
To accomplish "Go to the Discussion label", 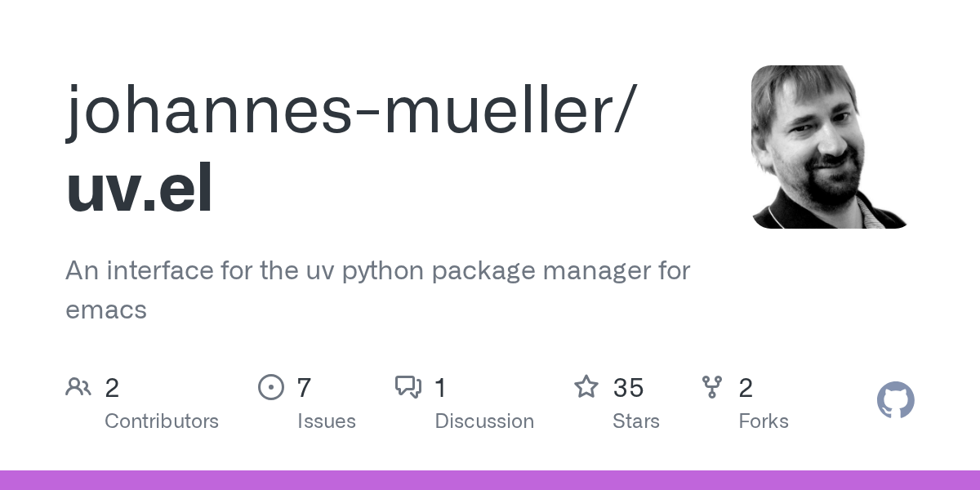I will (484, 421).
